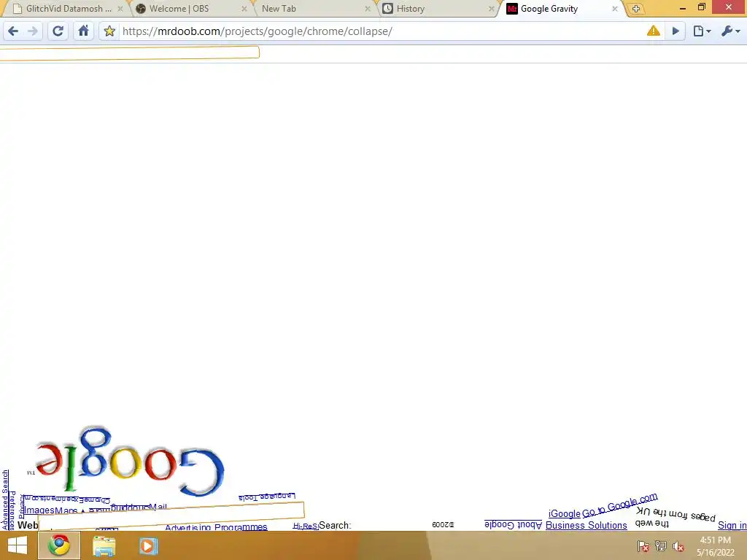The height and width of the screenshot is (560, 747).
Task: Open the home page via home icon
Action: [83, 31]
